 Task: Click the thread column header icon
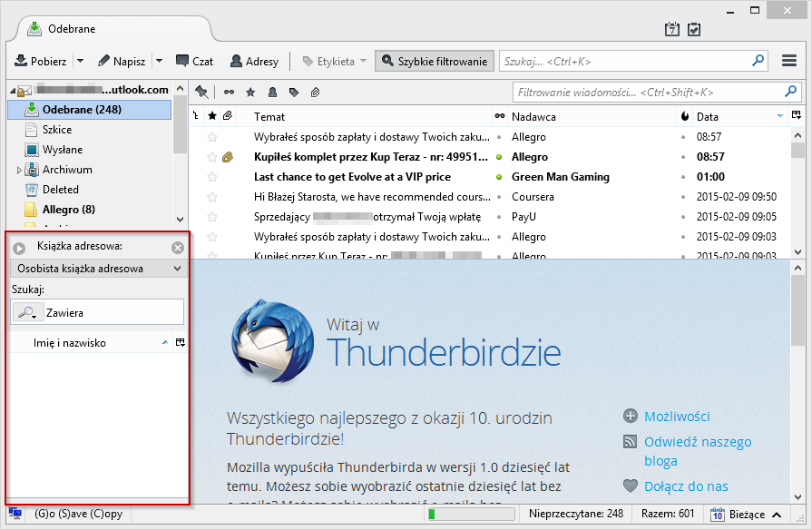point(196,116)
